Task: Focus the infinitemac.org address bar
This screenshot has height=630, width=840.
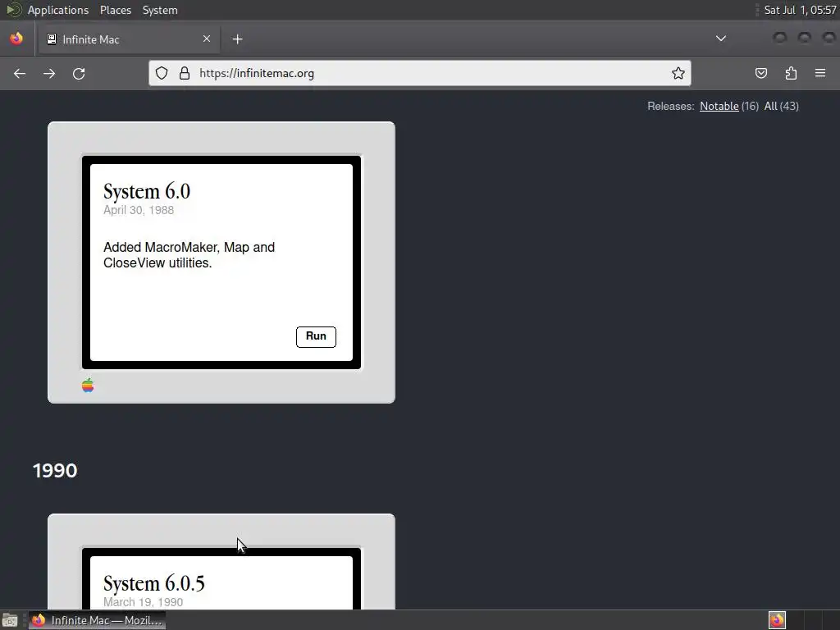Action: pos(419,73)
